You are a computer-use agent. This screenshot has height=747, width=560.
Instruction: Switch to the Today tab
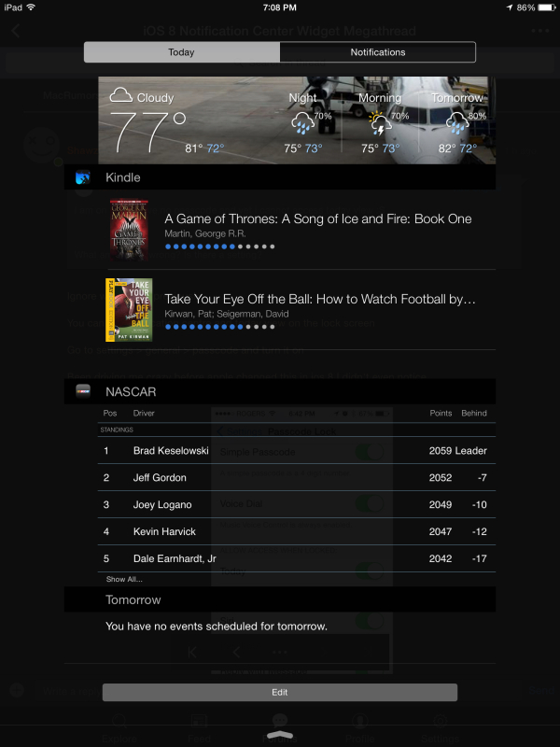182,52
